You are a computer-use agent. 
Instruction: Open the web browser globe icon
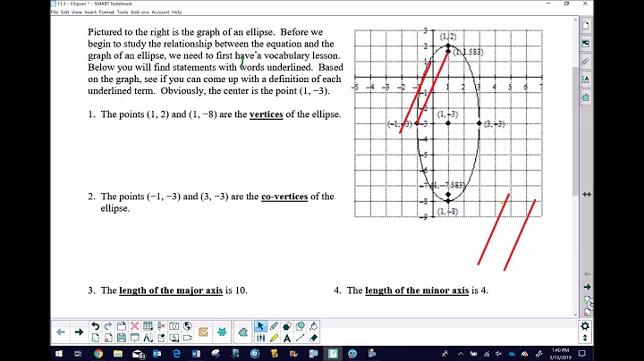click(187, 326)
